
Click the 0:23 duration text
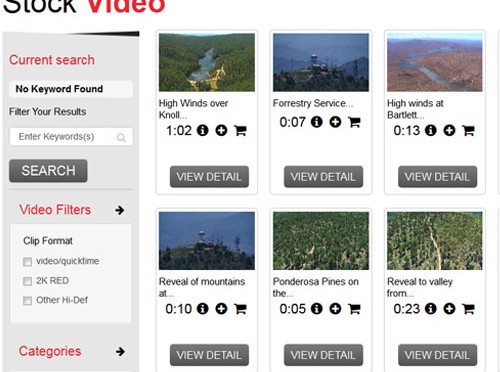[x=407, y=309]
